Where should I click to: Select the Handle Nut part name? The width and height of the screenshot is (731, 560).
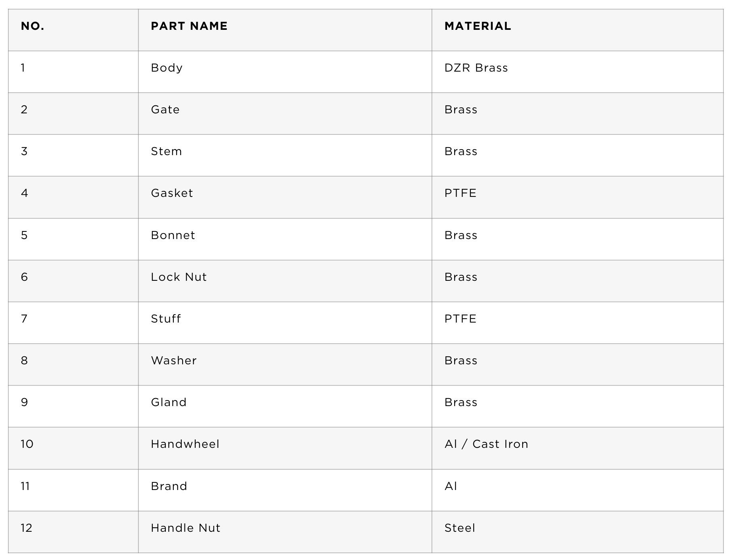185,528
